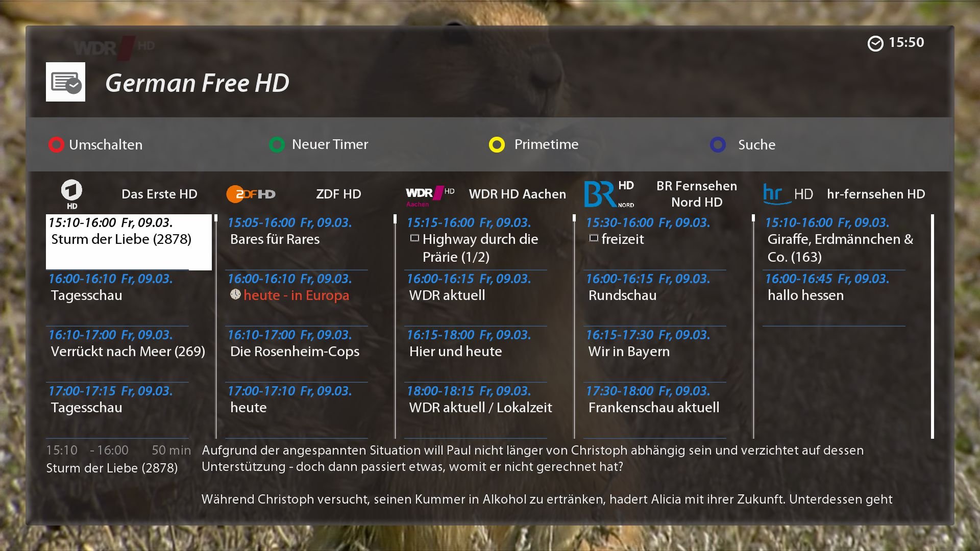The width and height of the screenshot is (980, 551).
Task: Open the WDR HD Aachen column header
Action: (x=518, y=194)
